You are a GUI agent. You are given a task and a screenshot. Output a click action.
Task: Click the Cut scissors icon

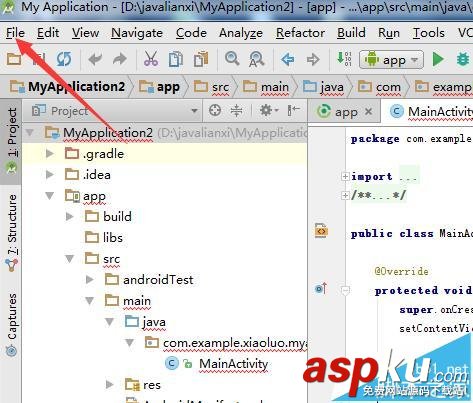[x=151, y=59]
